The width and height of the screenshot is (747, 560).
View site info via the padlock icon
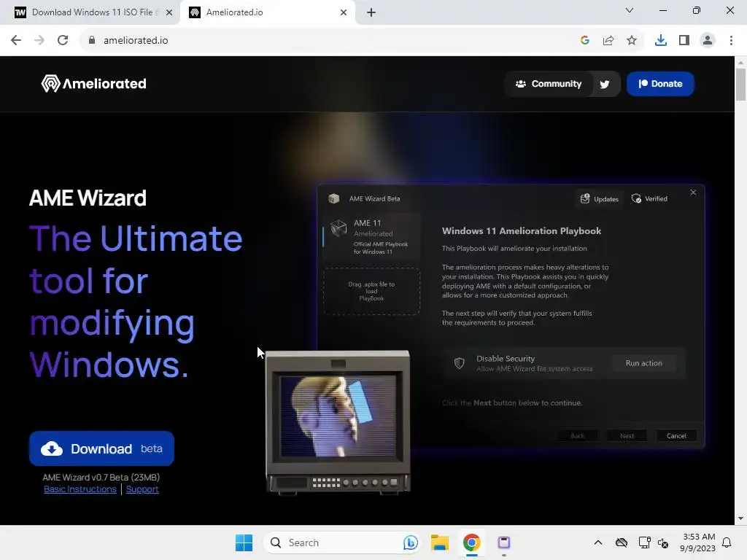[x=92, y=41]
